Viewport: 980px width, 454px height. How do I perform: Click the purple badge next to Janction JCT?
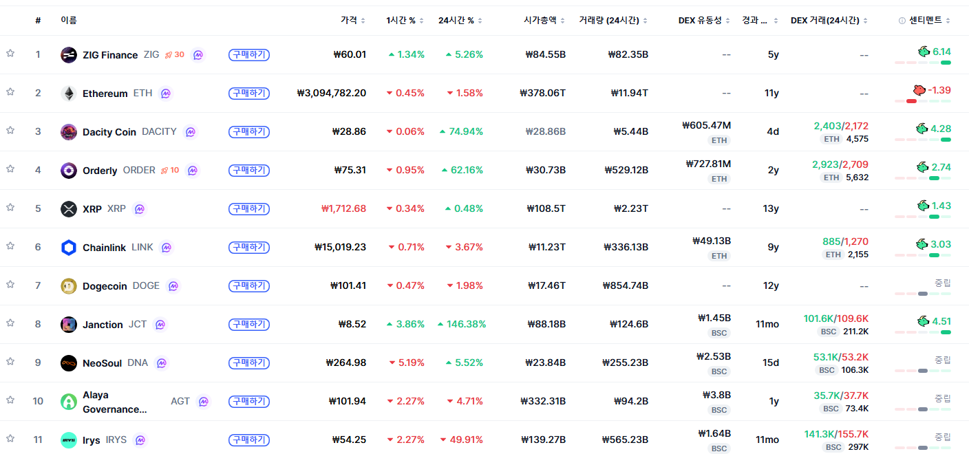point(160,325)
